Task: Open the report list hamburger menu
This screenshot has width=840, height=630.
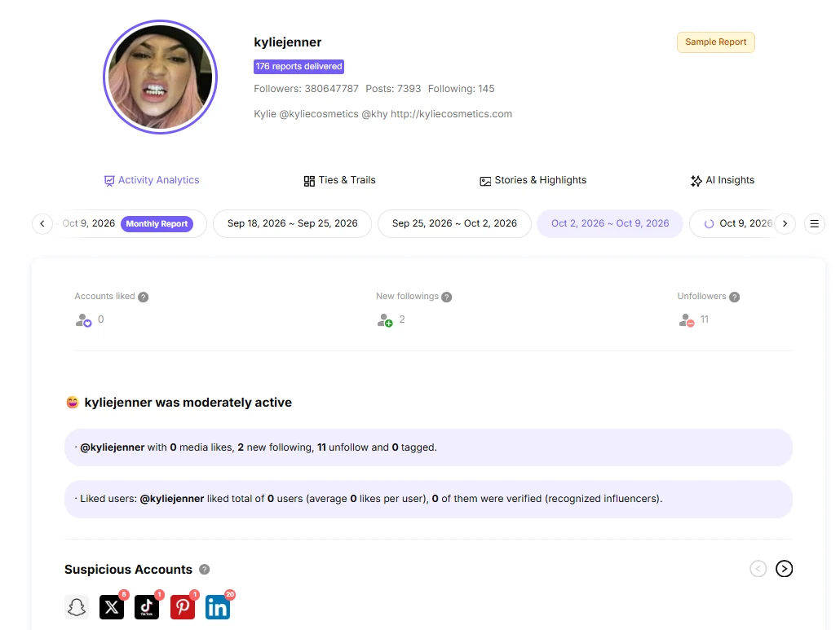Action: point(814,224)
